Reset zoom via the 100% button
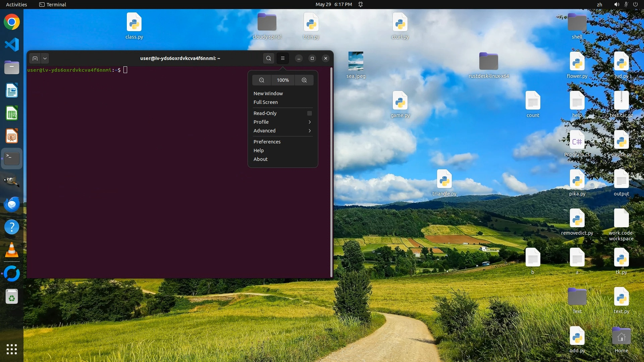Image resolution: width=644 pixels, height=362 pixels. point(283,80)
